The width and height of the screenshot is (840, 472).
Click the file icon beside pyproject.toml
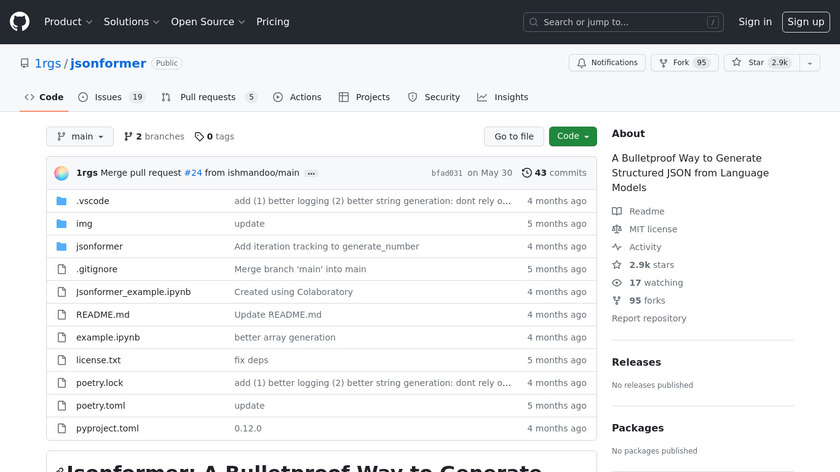click(62, 429)
